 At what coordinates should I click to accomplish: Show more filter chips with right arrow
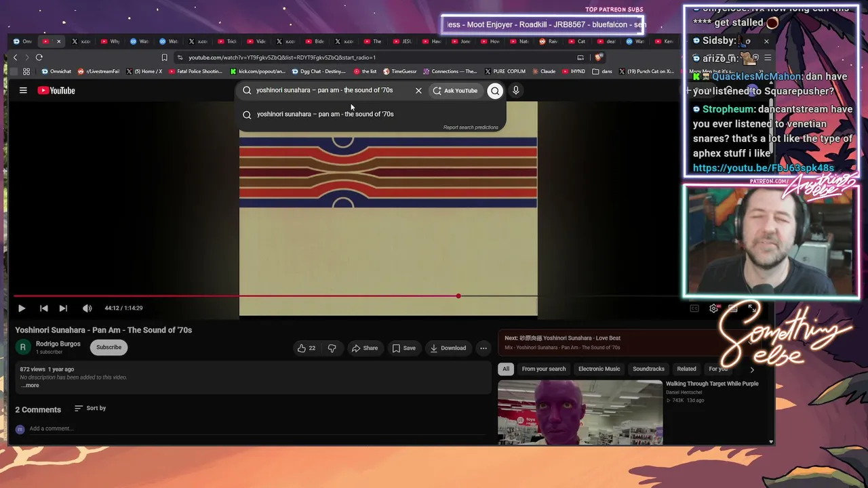752,369
